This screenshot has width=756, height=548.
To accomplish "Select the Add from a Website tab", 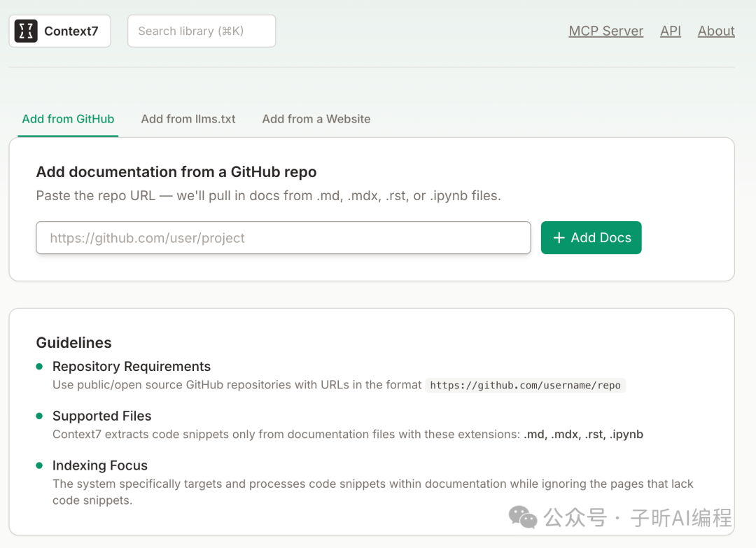I will click(316, 119).
